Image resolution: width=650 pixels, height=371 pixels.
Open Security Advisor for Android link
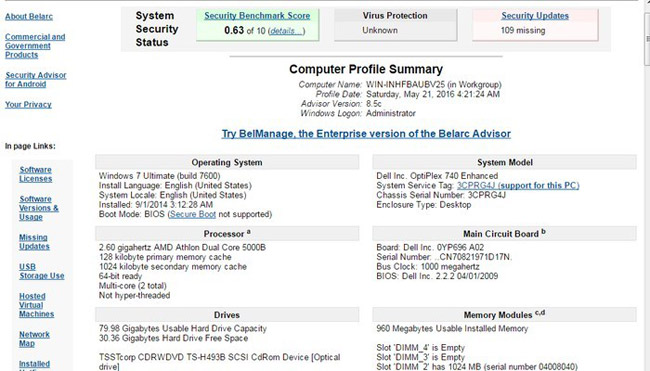(x=36, y=80)
